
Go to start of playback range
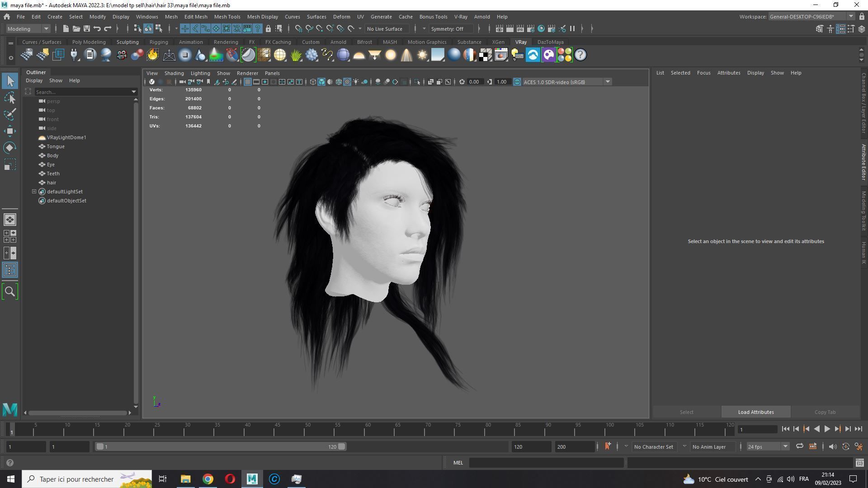click(785, 429)
